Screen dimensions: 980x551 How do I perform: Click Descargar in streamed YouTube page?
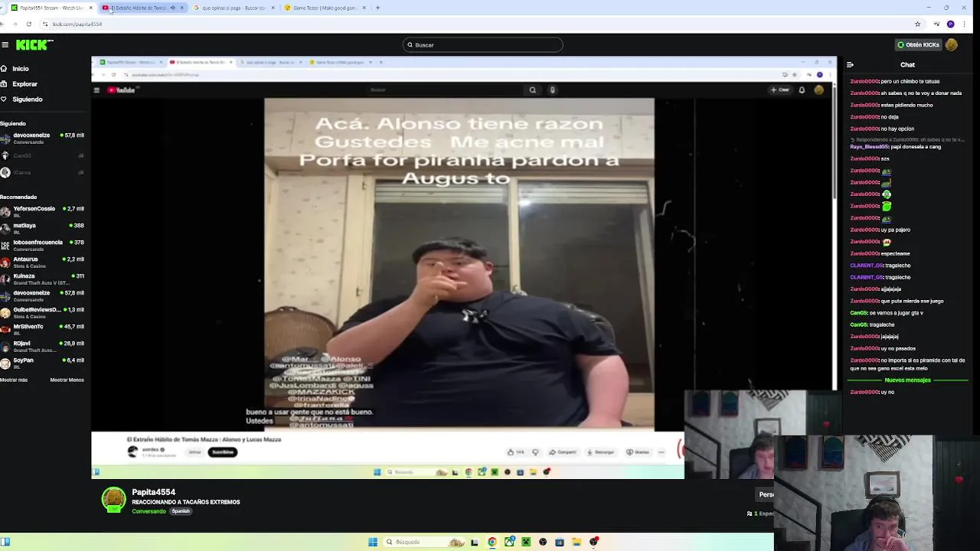[601, 452]
